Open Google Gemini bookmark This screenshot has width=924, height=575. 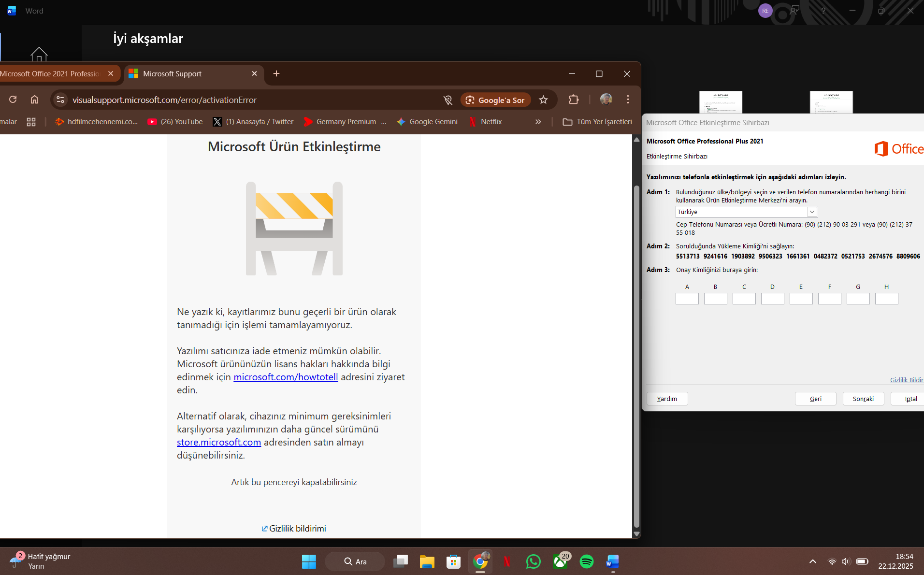427,122
